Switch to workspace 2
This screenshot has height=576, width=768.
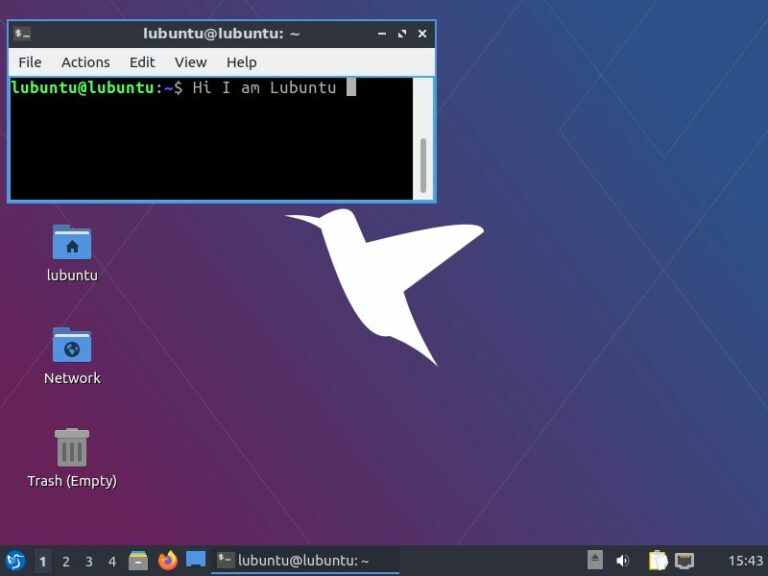[66, 561]
